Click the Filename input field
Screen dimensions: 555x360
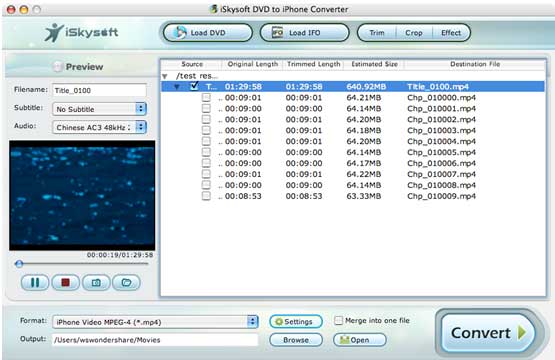pyautogui.click(x=99, y=90)
